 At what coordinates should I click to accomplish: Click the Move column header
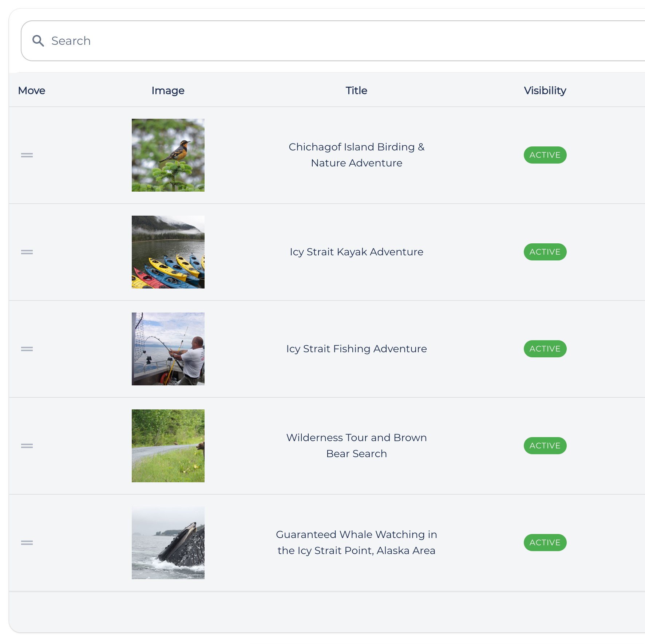pos(32,90)
